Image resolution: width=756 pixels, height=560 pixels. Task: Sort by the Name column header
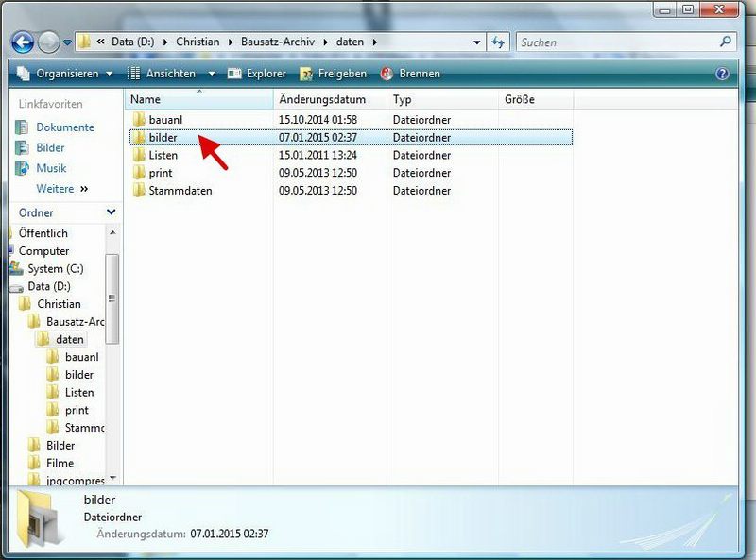click(199, 100)
